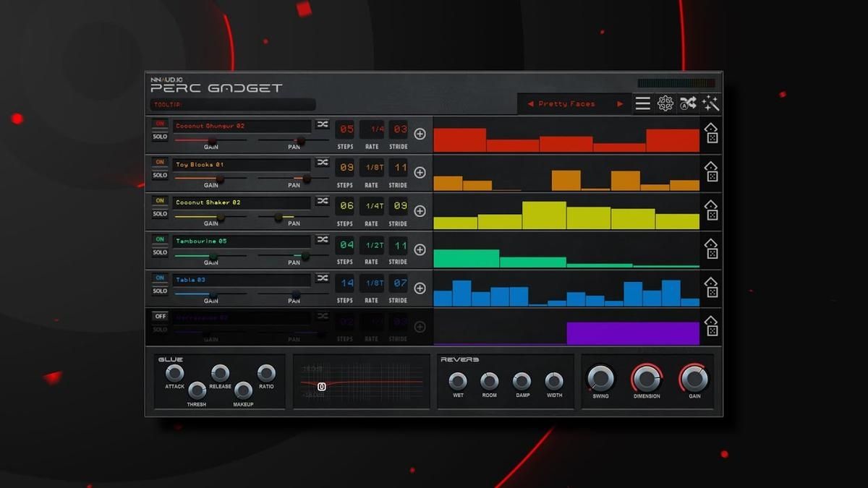
Task: Click the Swing knob
Action: [600, 378]
